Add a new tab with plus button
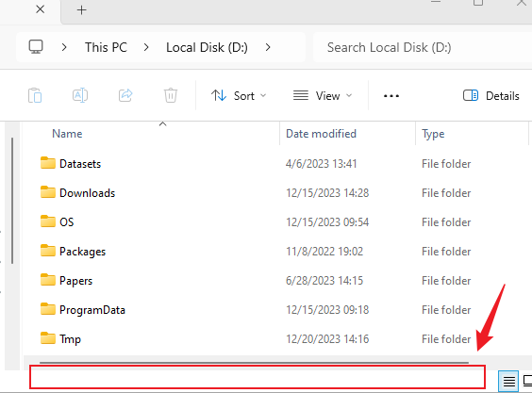This screenshot has width=532, height=393. tap(81, 9)
